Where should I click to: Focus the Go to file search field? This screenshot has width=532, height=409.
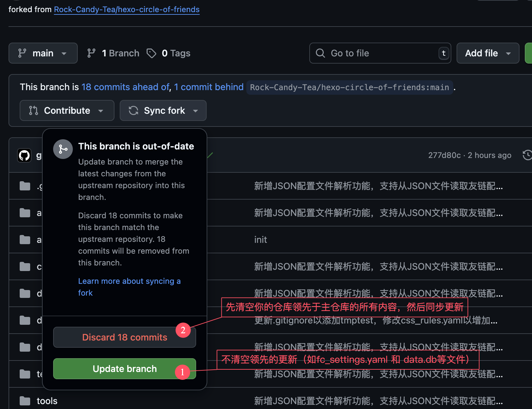pyautogui.click(x=380, y=53)
